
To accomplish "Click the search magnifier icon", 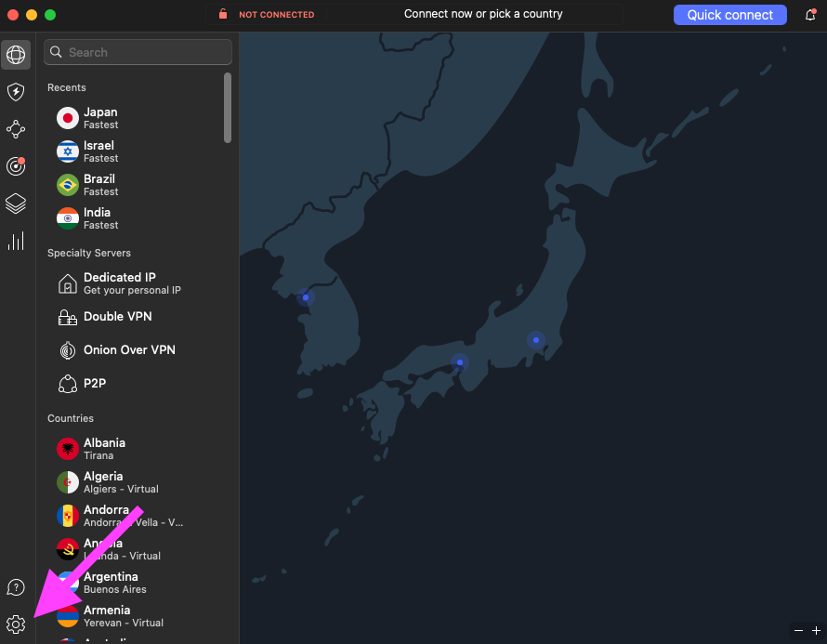I will click(x=56, y=52).
